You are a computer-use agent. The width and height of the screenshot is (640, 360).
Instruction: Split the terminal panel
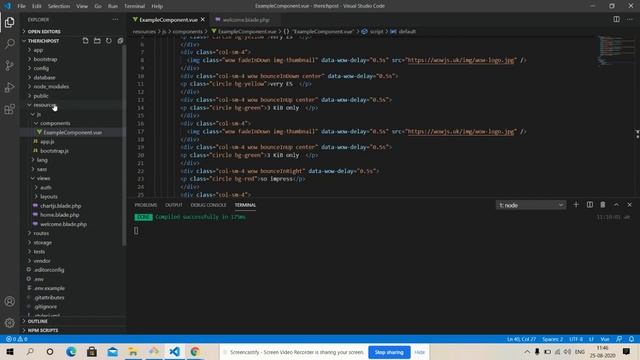coord(590,205)
